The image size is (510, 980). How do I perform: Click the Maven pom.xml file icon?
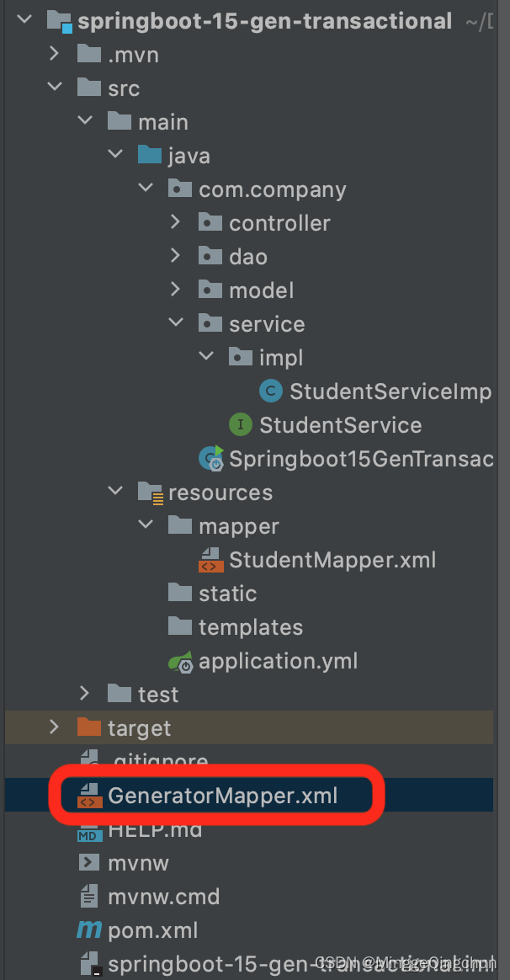click(90, 929)
